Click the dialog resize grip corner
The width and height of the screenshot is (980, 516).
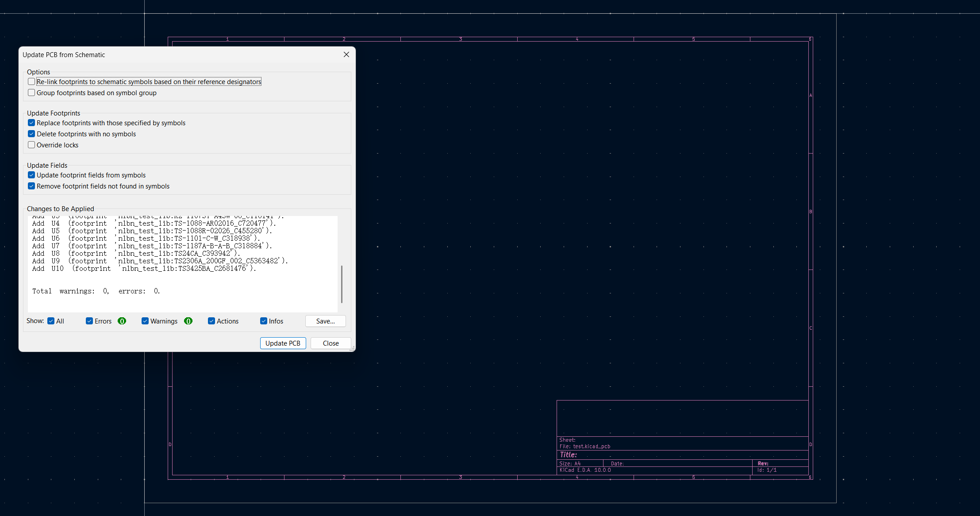352,349
